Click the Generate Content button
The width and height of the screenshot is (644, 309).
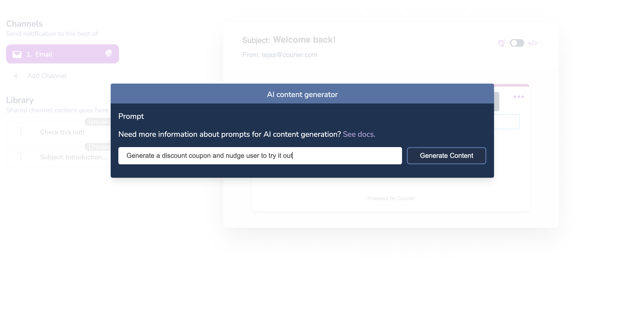point(446,155)
